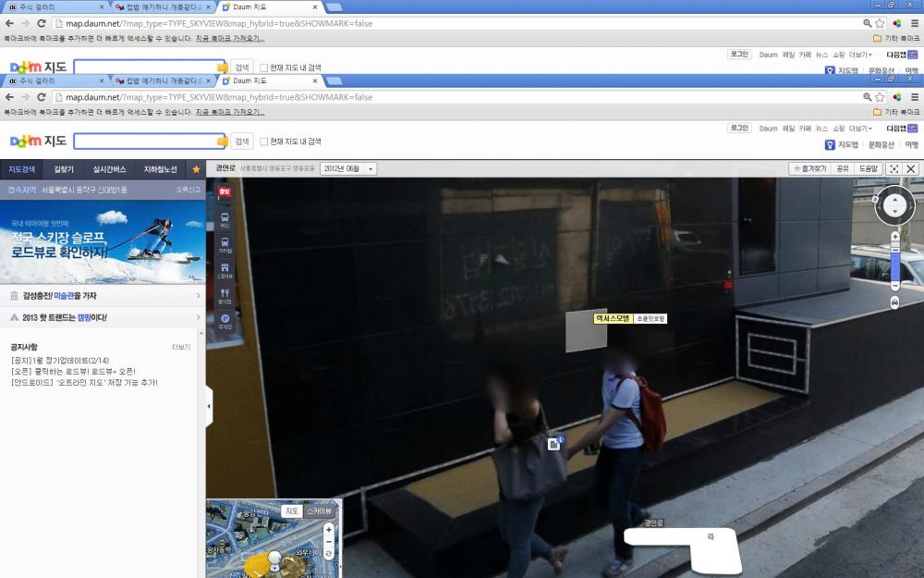
Task: Select the 출발 start flag icon
Action: click(225, 192)
